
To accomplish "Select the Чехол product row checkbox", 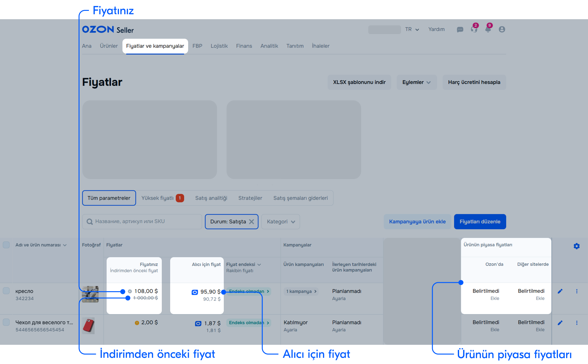I will [6, 322].
